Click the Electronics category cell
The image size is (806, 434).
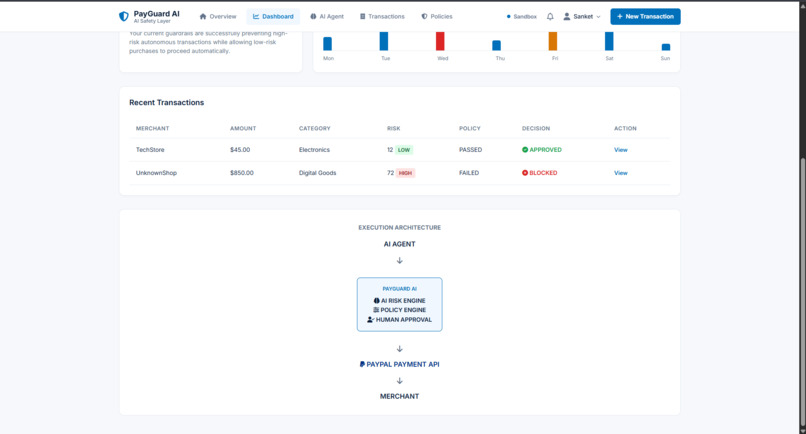[314, 150]
